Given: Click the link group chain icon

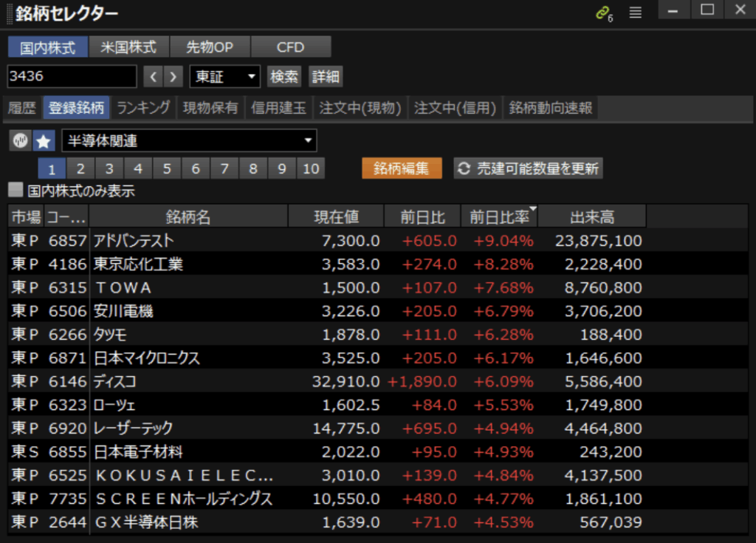Looking at the screenshot, I should (x=603, y=13).
